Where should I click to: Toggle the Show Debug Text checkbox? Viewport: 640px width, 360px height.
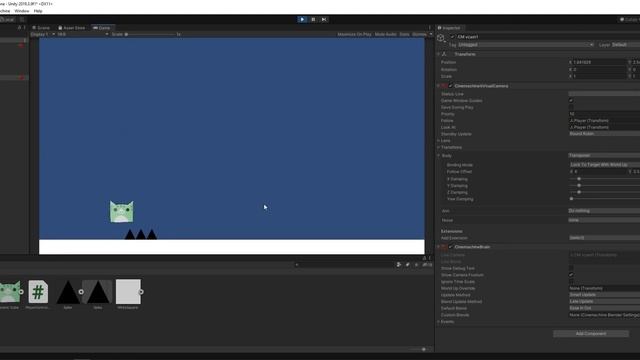pyautogui.click(x=571, y=268)
